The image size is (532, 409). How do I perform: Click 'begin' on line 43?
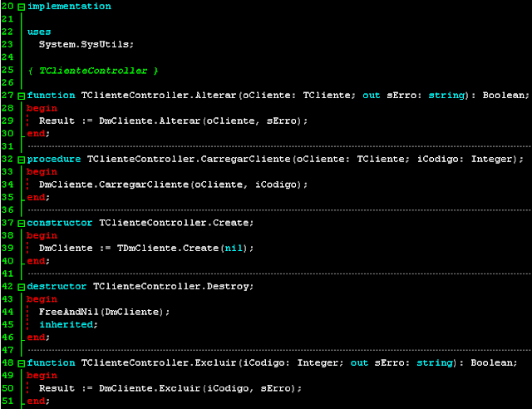[42, 299]
